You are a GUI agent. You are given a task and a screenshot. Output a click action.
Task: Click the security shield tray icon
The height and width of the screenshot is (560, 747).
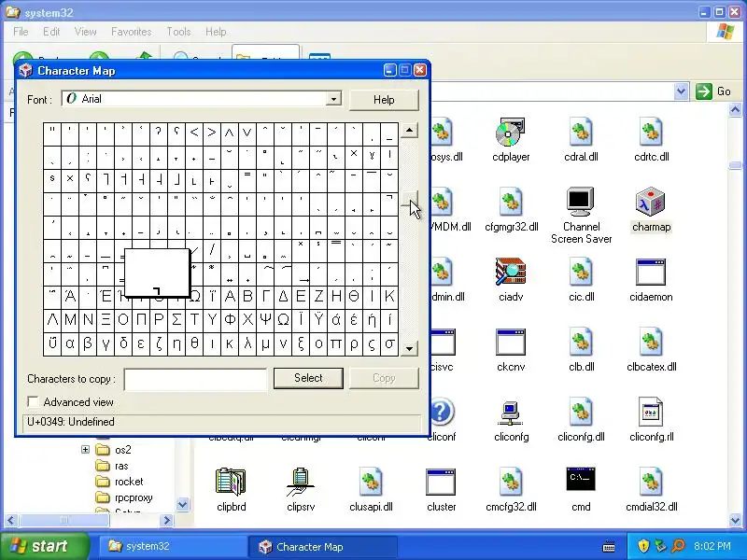click(x=643, y=546)
